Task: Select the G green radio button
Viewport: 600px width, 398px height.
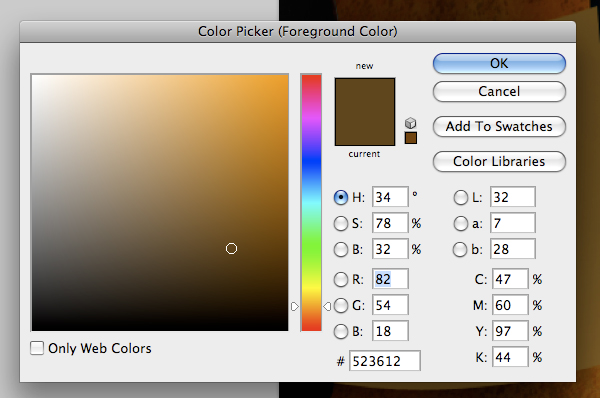Action: point(341,305)
